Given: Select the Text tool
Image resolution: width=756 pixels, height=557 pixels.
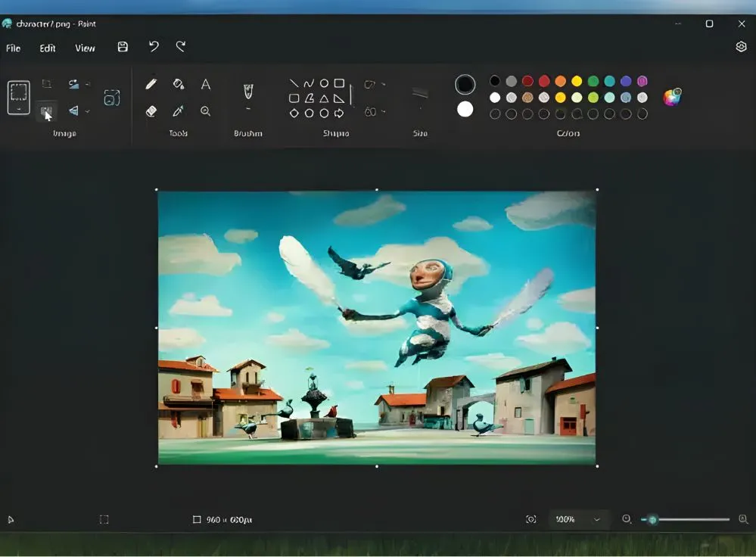Looking at the screenshot, I should point(204,84).
